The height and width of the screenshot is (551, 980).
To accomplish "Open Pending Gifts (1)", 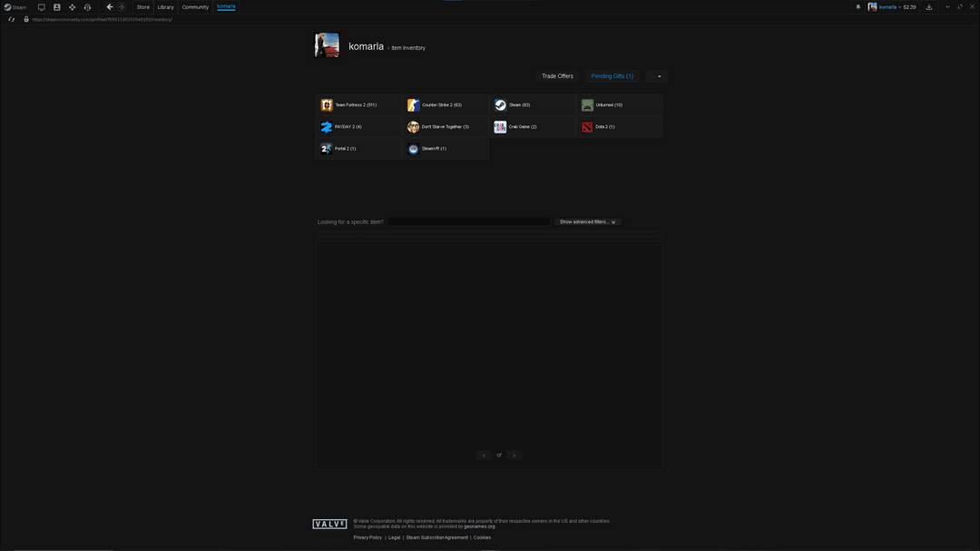I will click(x=612, y=76).
